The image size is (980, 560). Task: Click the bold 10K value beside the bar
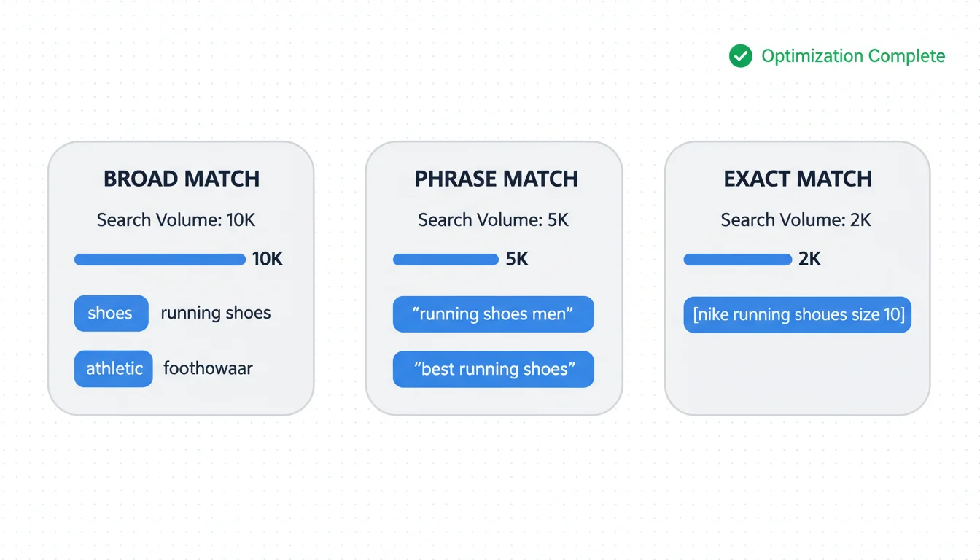267,260
